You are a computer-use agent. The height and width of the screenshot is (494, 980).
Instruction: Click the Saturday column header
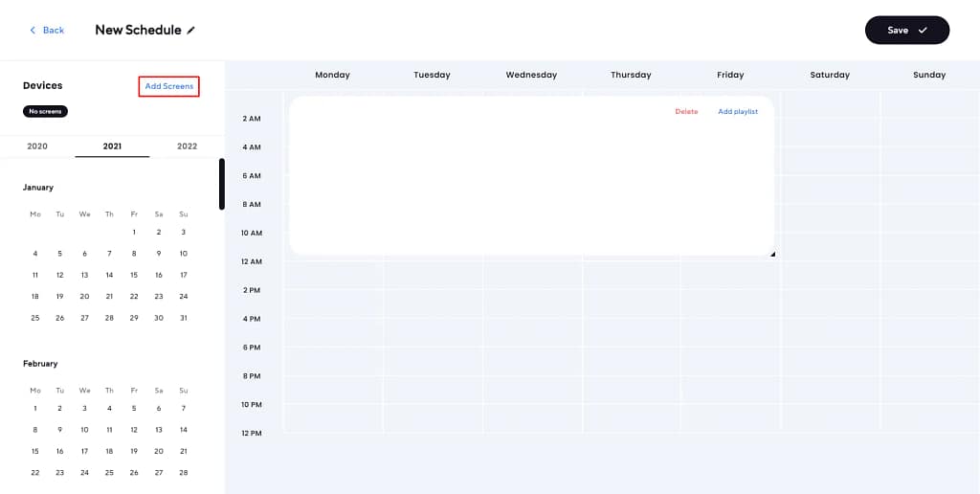[830, 75]
